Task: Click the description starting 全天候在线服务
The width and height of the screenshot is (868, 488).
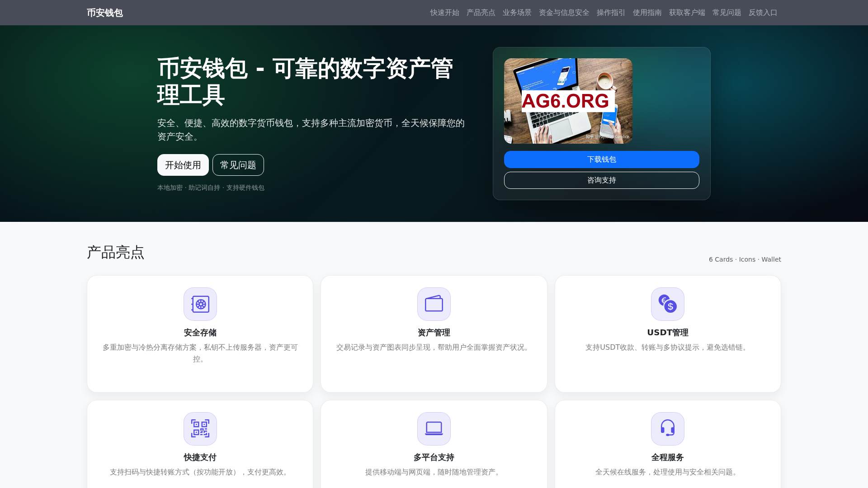Action: click(668, 472)
